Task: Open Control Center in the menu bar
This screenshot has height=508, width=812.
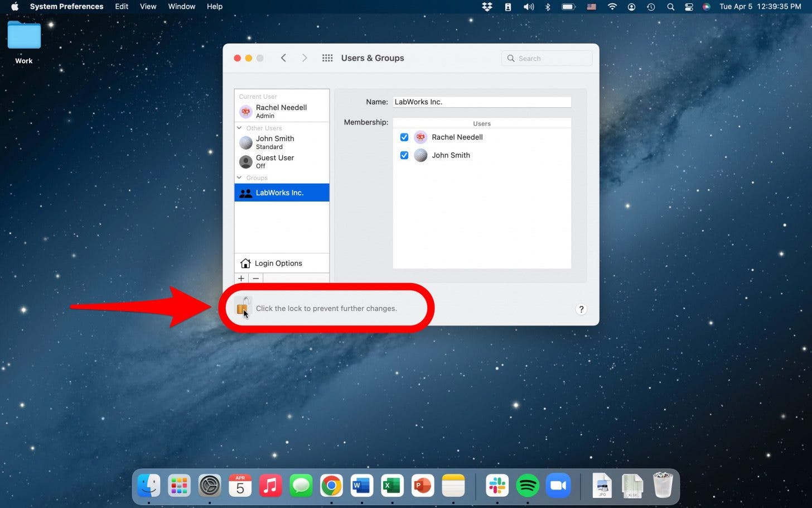Action: tap(689, 7)
